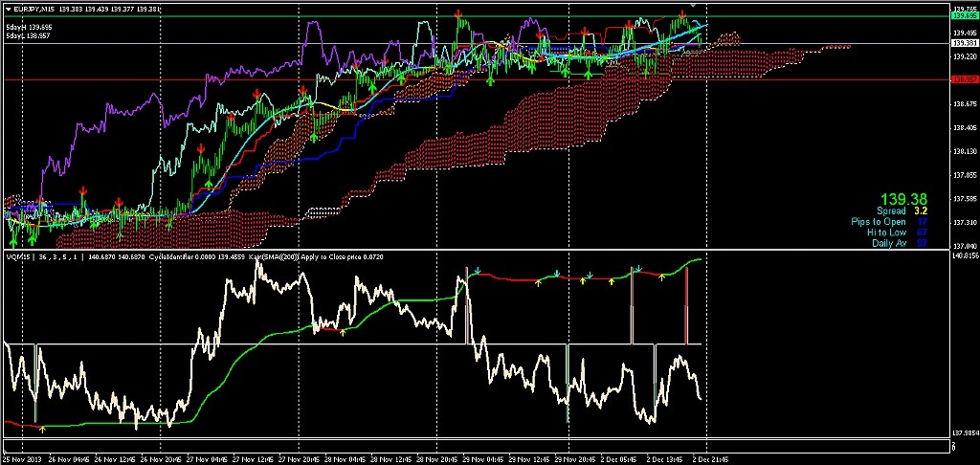Click the Spread 3.2 readout

pos(902,211)
